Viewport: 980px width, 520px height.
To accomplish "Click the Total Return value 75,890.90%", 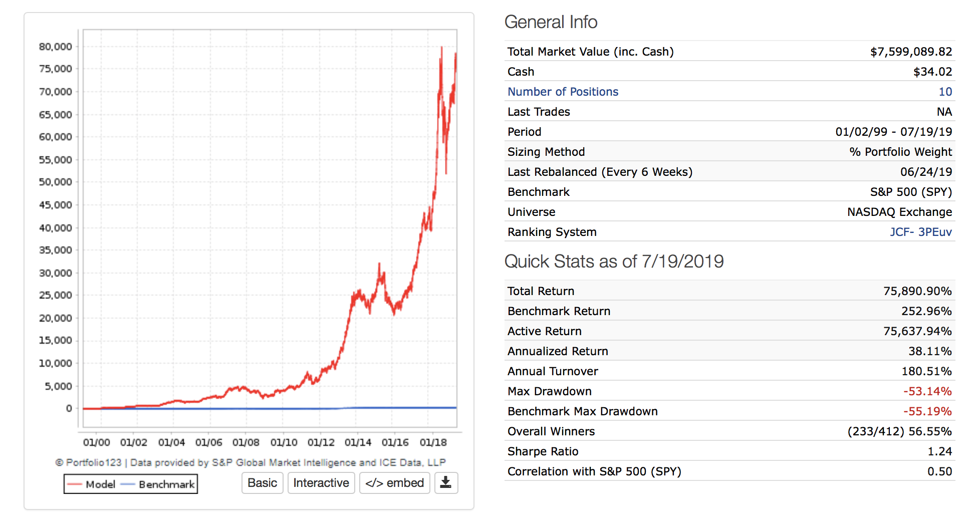I will coord(917,291).
